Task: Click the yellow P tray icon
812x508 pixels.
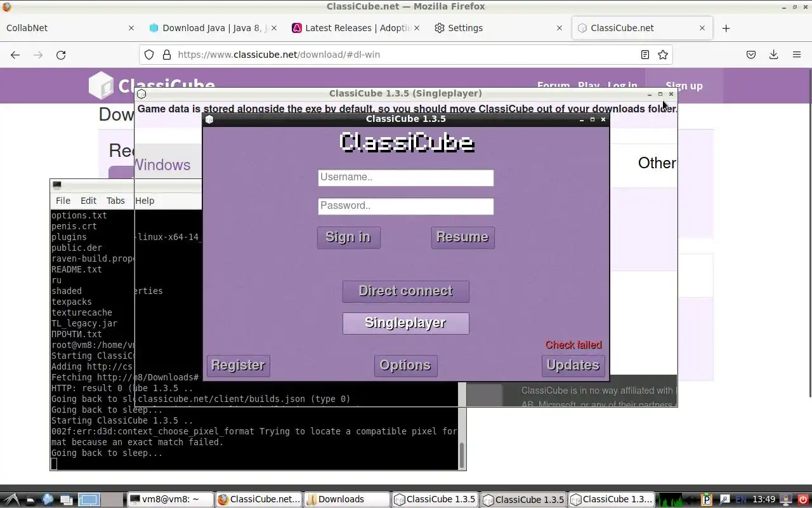Action: 708,499
